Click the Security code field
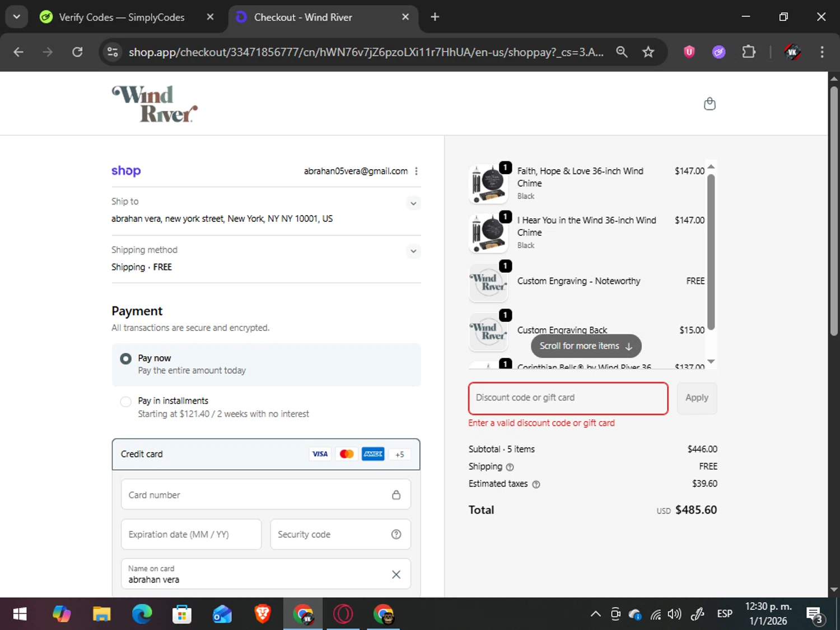 pyautogui.click(x=340, y=534)
